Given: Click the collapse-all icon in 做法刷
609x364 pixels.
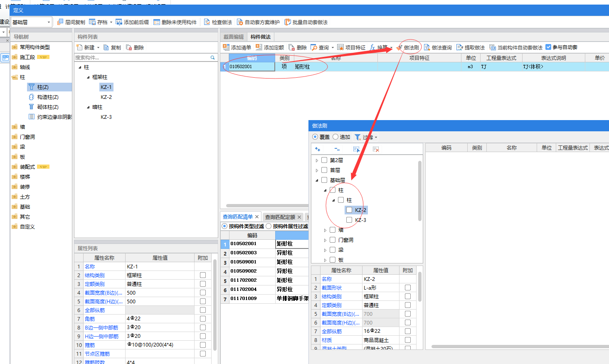Looking at the screenshot, I should pyautogui.click(x=337, y=149).
